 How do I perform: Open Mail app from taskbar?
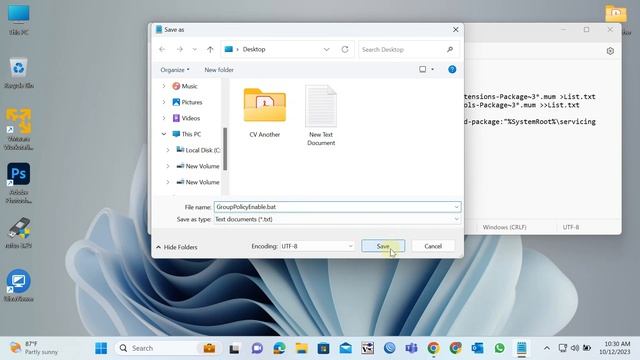click(345, 348)
